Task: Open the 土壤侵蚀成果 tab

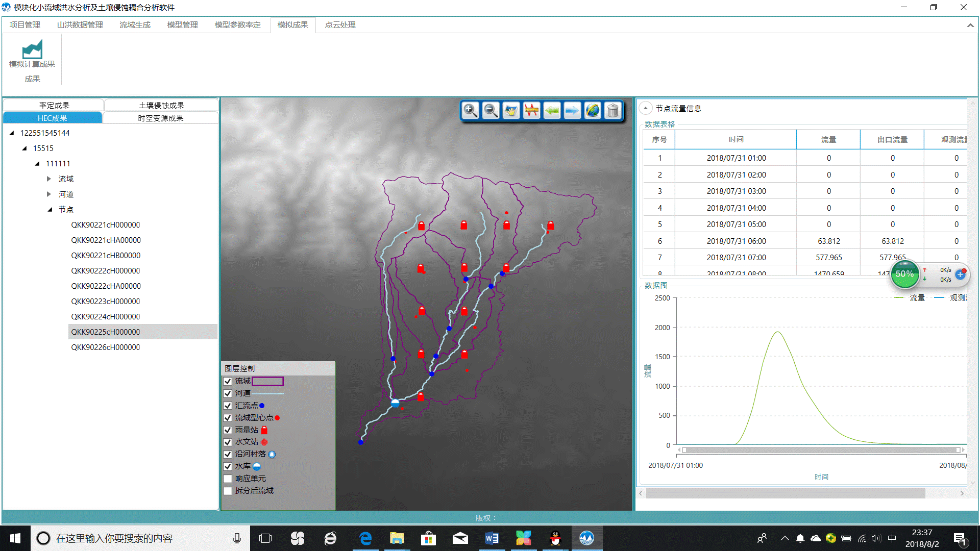Action: point(161,105)
